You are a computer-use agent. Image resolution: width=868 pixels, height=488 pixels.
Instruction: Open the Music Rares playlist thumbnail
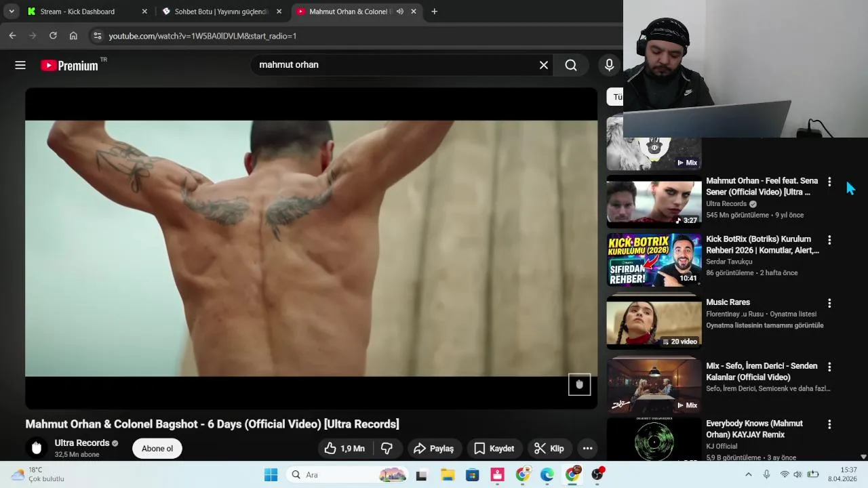coord(654,323)
